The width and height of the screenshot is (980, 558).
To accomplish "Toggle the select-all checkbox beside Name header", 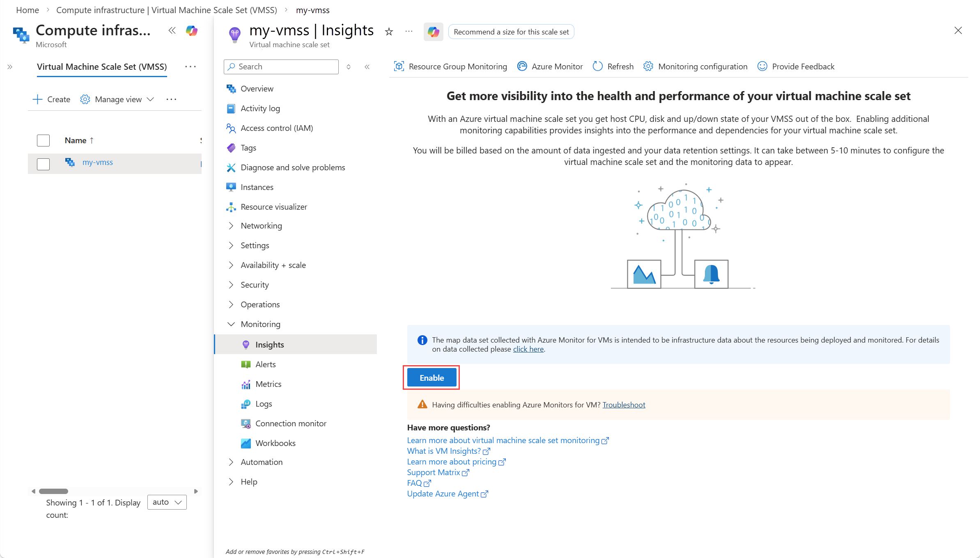I will 43,140.
